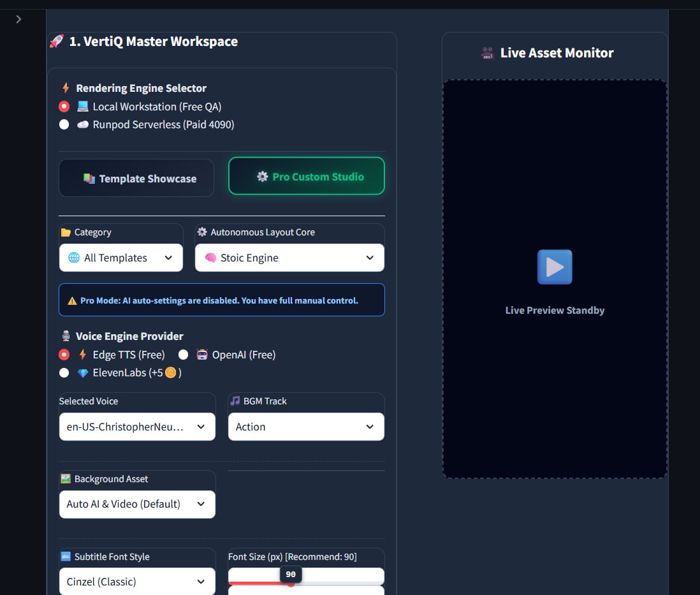Switch to the Template Showcase tab

136,178
